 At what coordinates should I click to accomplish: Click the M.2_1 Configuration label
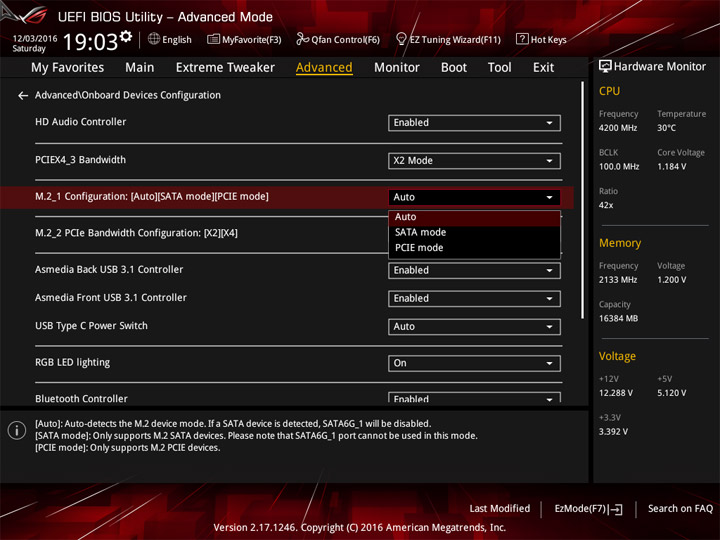pos(152,197)
